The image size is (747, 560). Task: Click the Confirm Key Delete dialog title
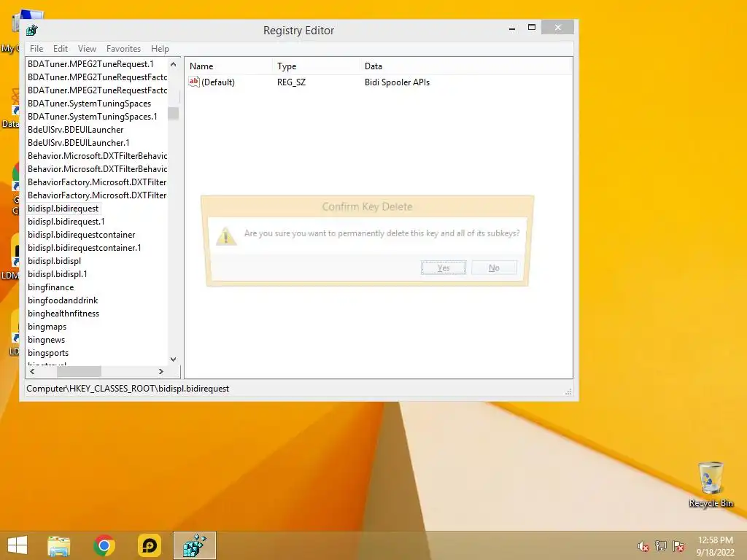[367, 206]
